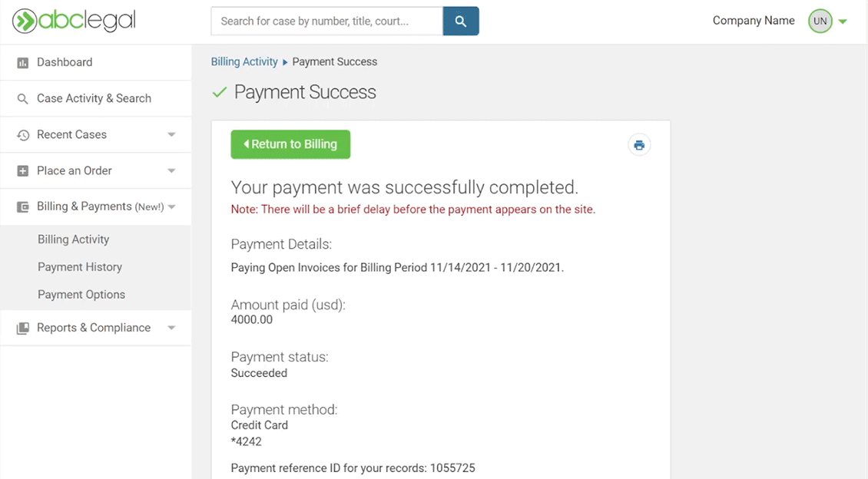Click the magnifier search button
The width and height of the screenshot is (868, 479).
(x=461, y=21)
